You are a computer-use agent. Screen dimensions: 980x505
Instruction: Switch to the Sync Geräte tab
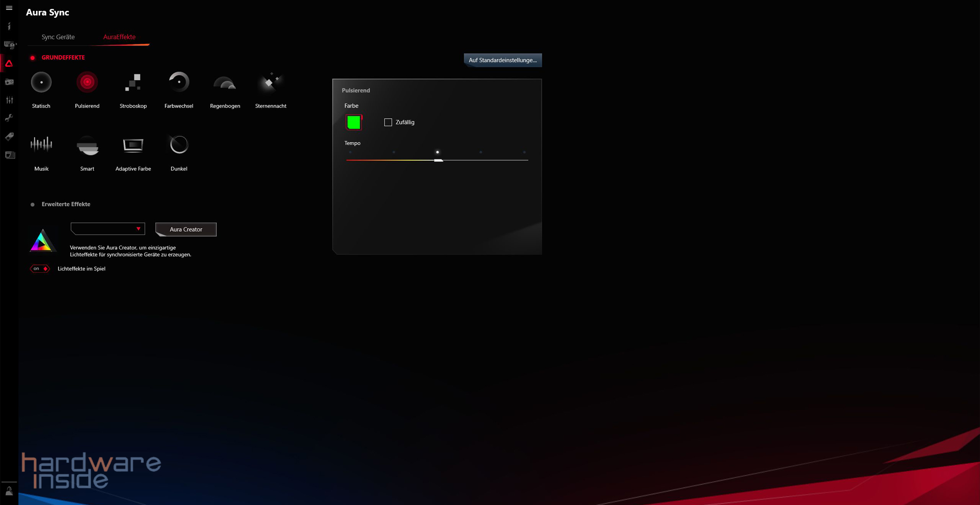point(58,37)
